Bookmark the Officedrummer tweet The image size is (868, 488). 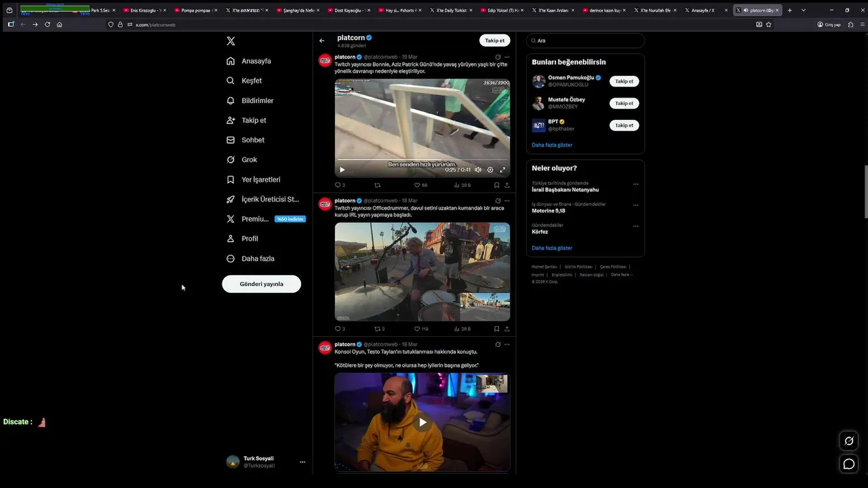496,329
